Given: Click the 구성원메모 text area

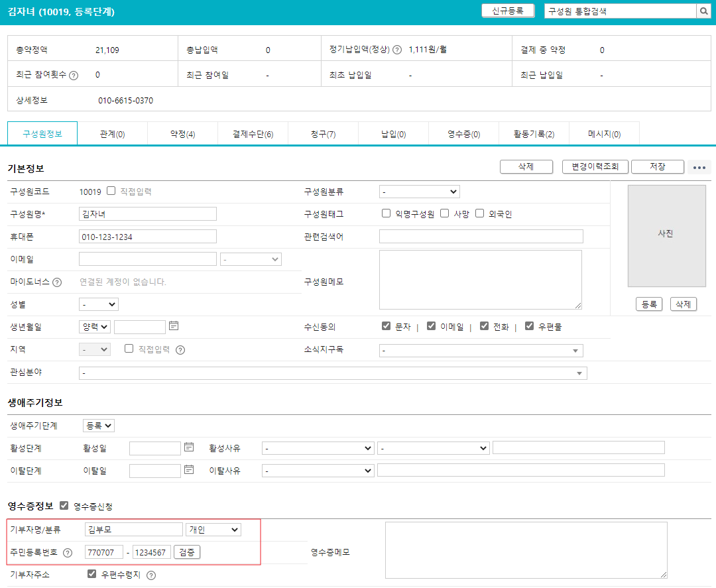Looking at the screenshot, I should coord(481,279).
